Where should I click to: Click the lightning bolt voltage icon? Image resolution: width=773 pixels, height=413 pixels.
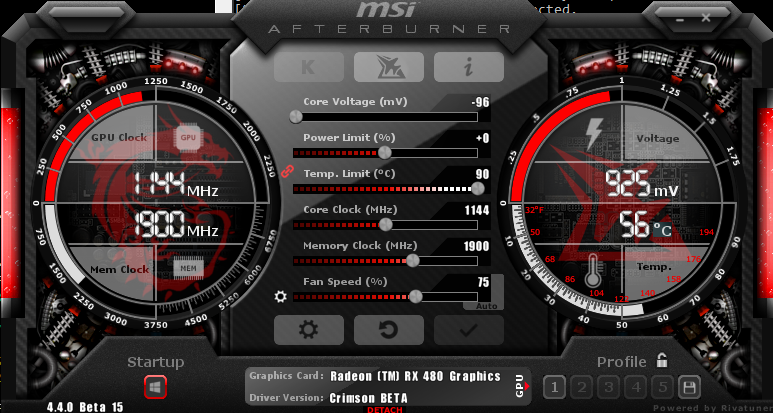click(593, 134)
